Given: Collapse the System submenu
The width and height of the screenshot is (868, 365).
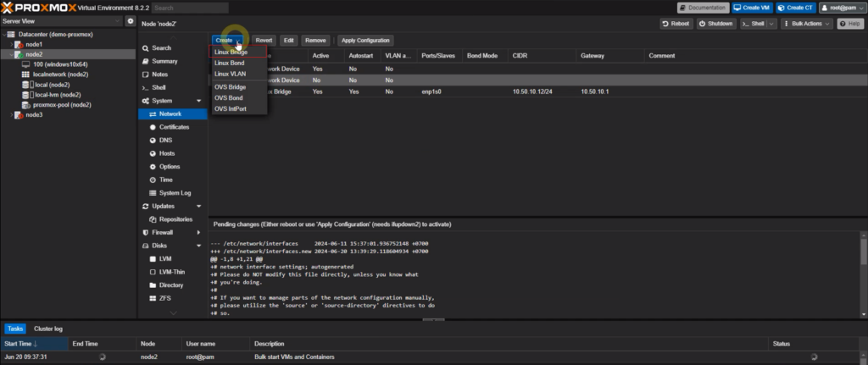Looking at the screenshot, I should pos(198,102).
